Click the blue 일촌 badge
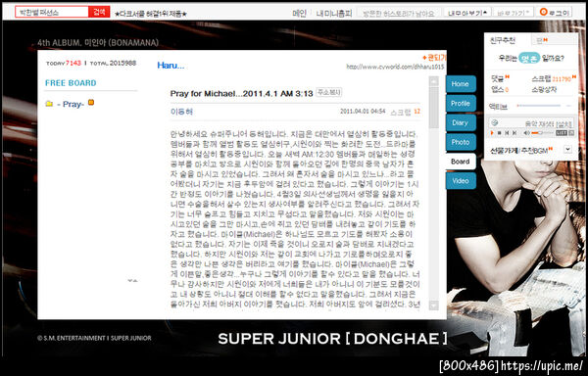The image size is (588, 376). (x=529, y=59)
